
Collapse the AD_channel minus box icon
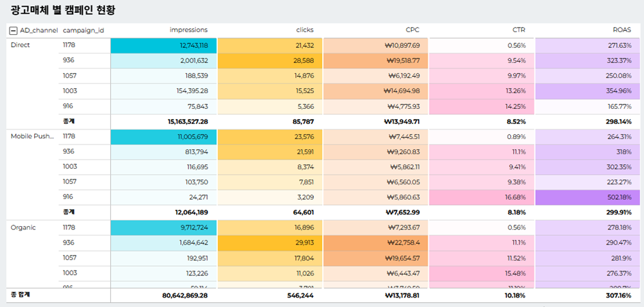(13, 30)
